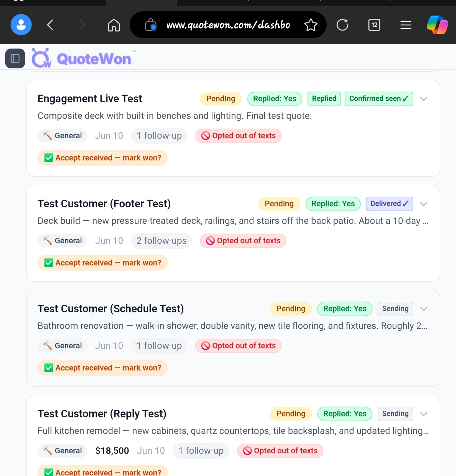Click Replied: Yes badge on Schedule Test
The width and height of the screenshot is (456, 476).
click(x=345, y=309)
